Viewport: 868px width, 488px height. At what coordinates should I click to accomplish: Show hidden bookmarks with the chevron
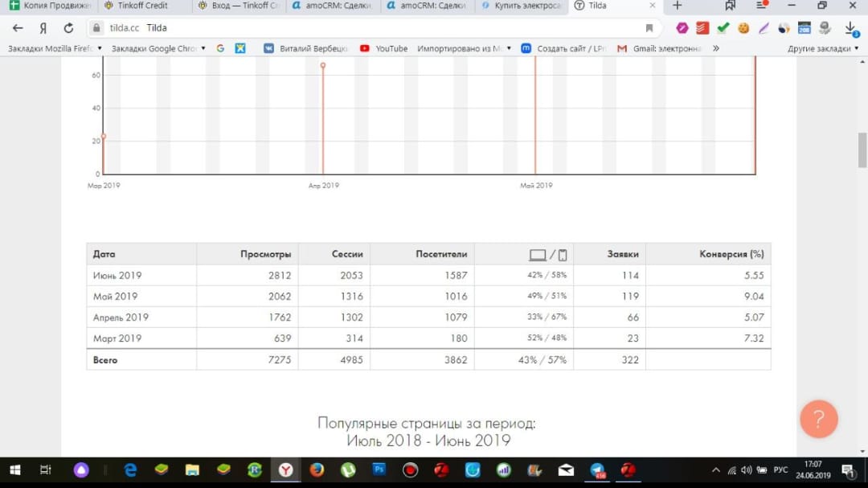[x=715, y=48]
